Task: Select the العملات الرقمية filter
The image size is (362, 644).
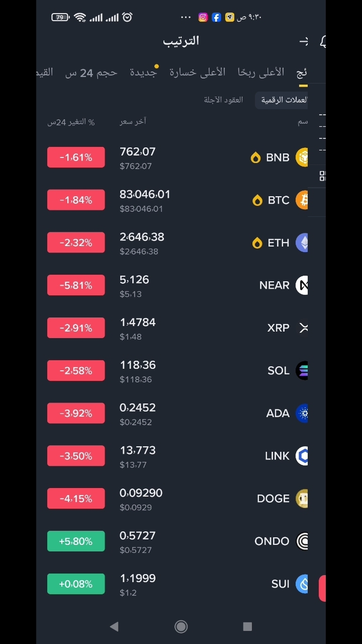Action: (283, 100)
